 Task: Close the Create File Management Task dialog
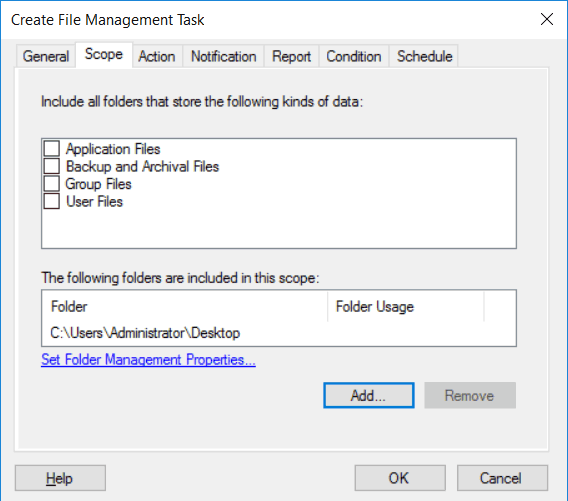point(546,19)
